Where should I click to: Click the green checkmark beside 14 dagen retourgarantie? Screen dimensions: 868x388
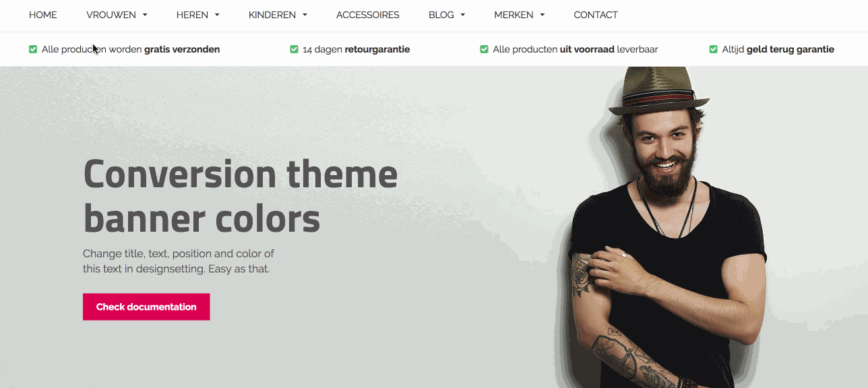coord(294,49)
